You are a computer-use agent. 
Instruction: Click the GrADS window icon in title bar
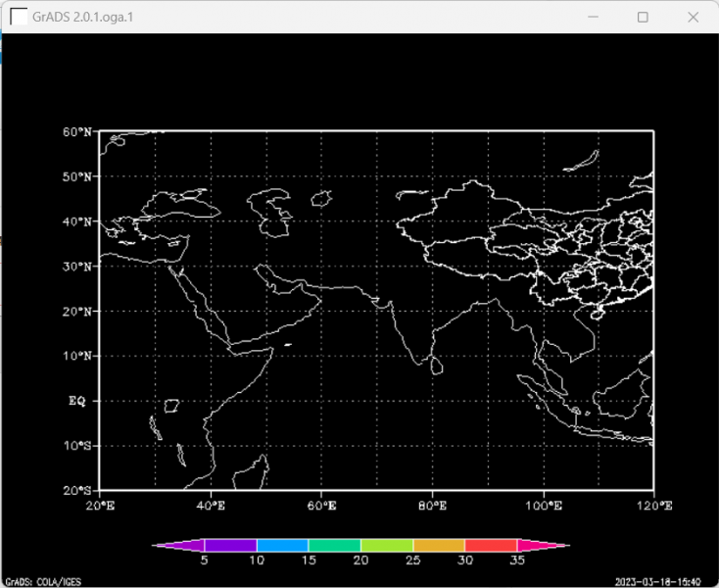19,17
